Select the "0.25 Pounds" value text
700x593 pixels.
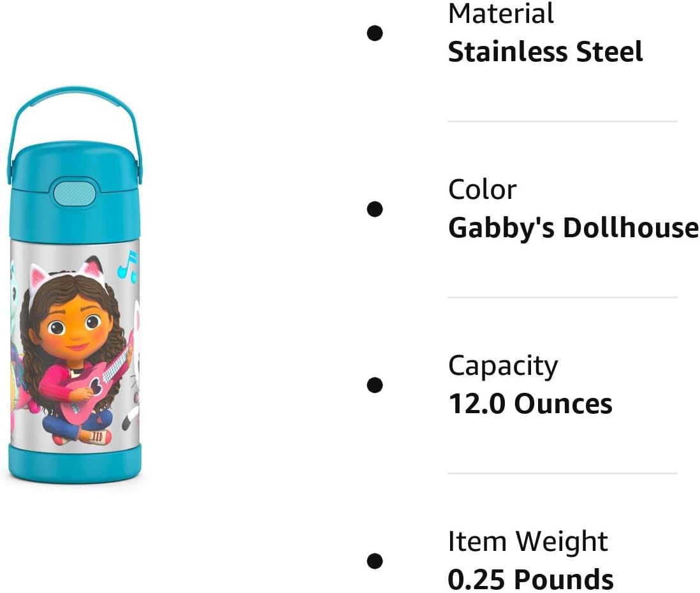pos(530,580)
